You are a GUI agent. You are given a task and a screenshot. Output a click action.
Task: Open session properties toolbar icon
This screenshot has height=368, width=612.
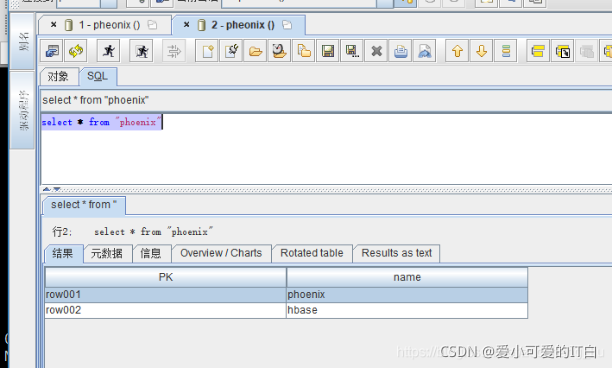52,51
